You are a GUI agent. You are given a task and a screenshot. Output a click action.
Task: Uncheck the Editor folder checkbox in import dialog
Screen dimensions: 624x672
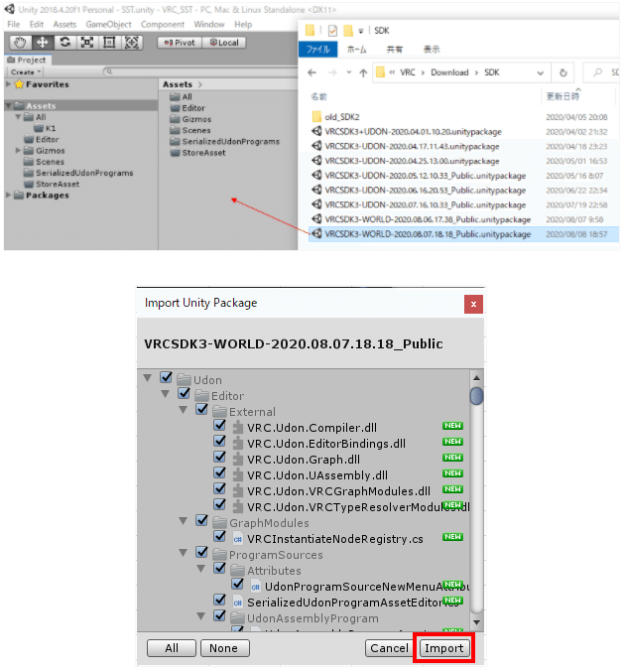coord(185,393)
